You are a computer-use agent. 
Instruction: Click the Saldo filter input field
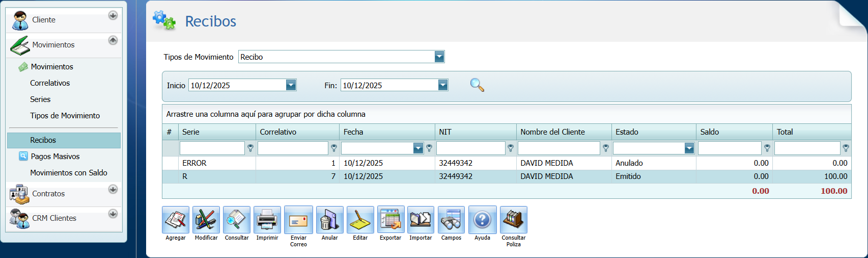coord(730,148)
